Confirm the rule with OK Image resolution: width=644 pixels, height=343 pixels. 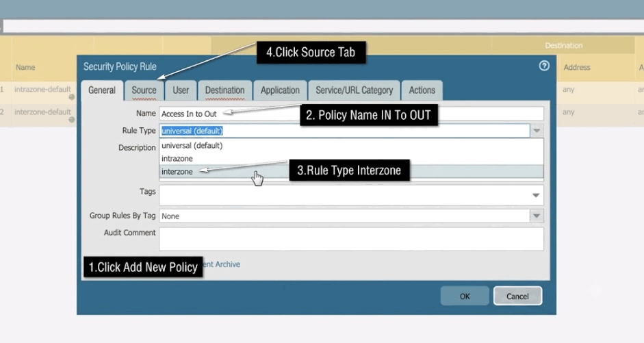pos(465,296)
